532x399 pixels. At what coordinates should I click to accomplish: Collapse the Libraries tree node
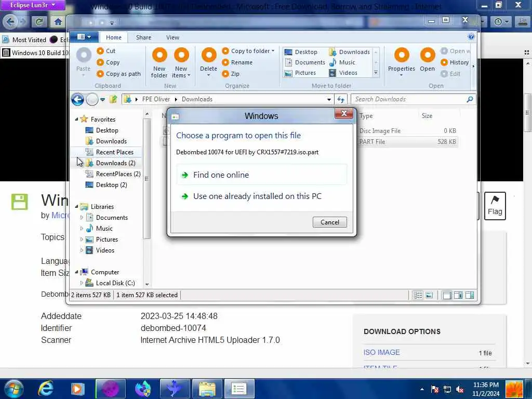[x=76, y=207]
